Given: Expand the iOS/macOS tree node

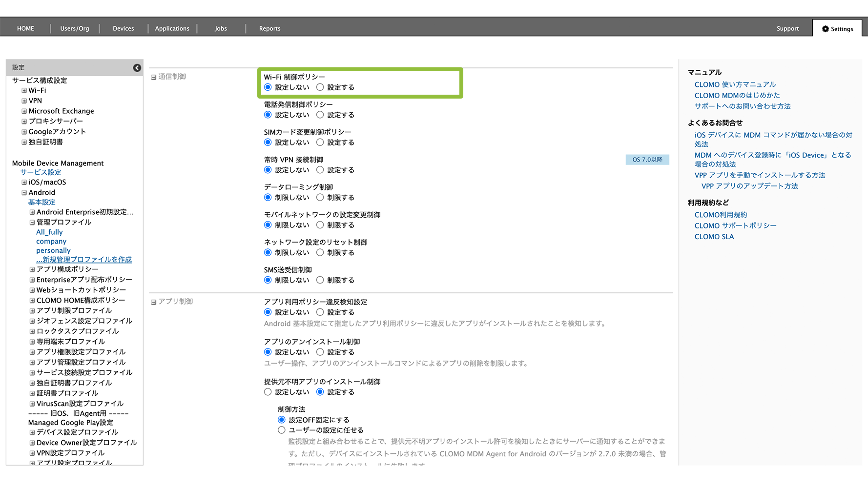Looking at the screenshot, I should pos(24,183).
